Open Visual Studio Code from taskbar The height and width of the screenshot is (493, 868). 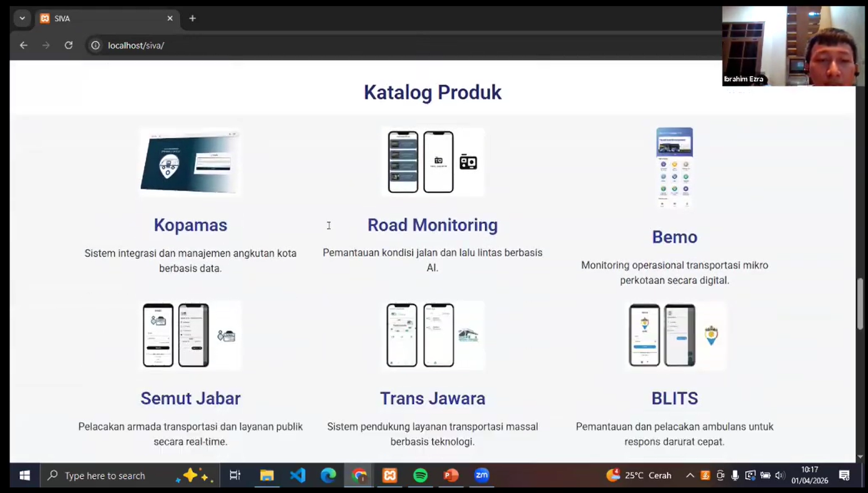pyautogui.click(x=298, y=475)
